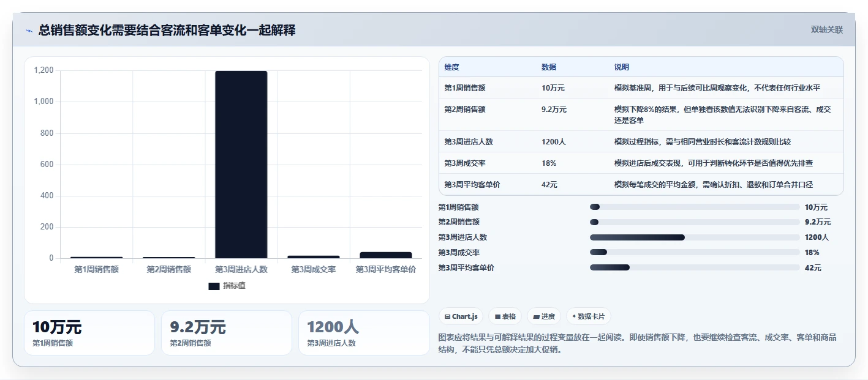Click 第1周销售额 in the table's first column
Viewport: 868px width, 380px height.
coord(465,88)
